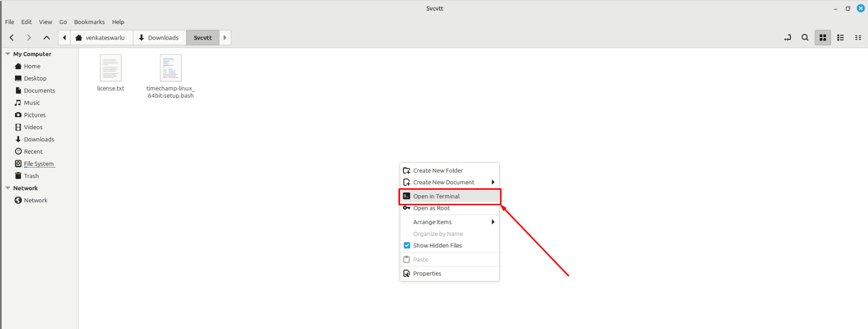The width and height of the screenshot is (868, 329).
Task: Open Music in the sidebar
Action: pos(32,103)
